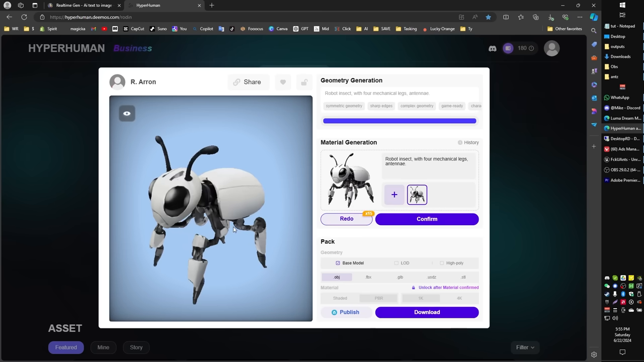Uncheck the Base Model checkbox

coord(338,263)
